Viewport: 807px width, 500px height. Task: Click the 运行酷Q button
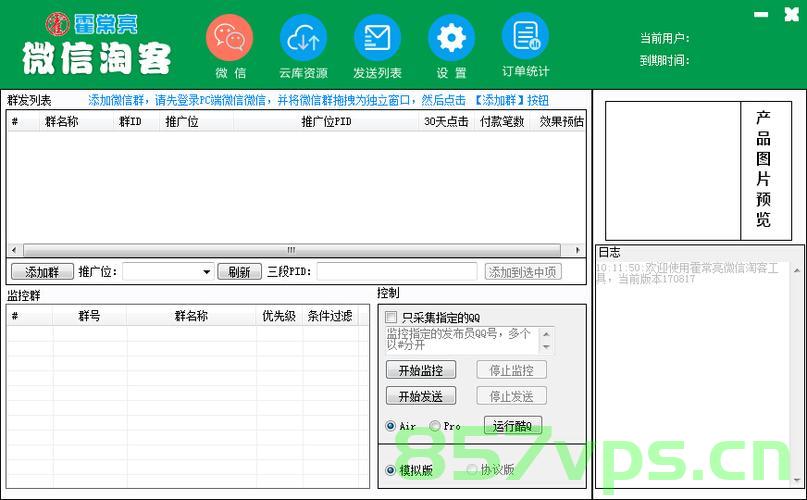tap(513, 425)
